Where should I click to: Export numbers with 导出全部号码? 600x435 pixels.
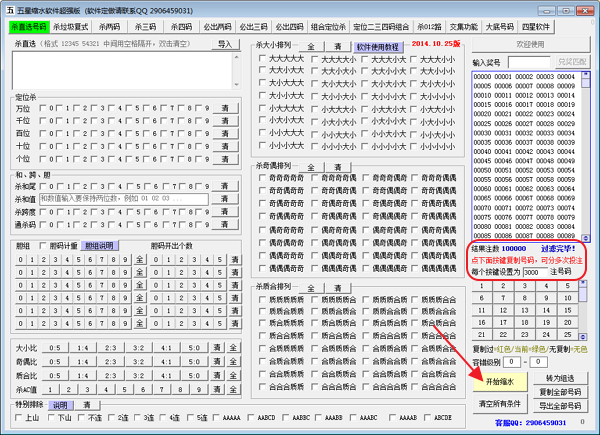click(x=560, y=404)
